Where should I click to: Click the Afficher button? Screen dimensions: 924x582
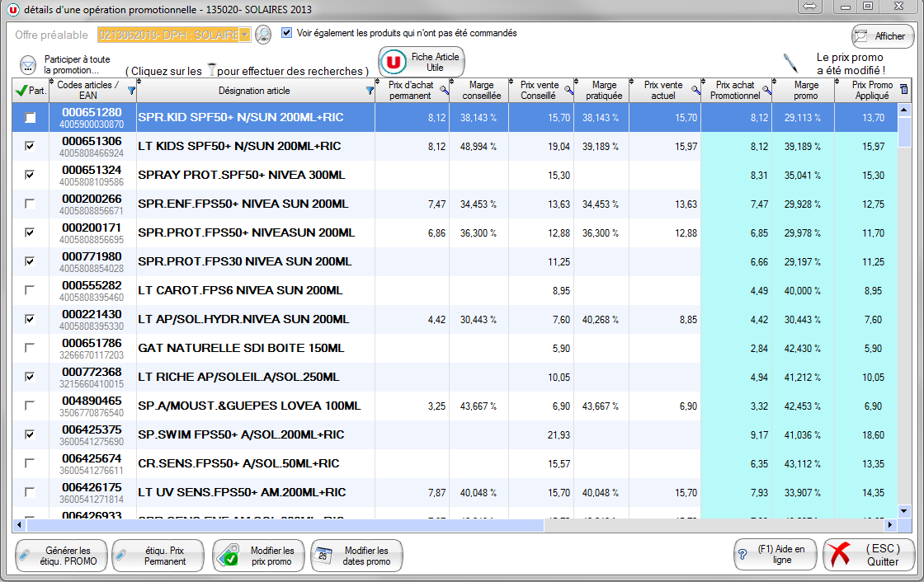point(883,36)
